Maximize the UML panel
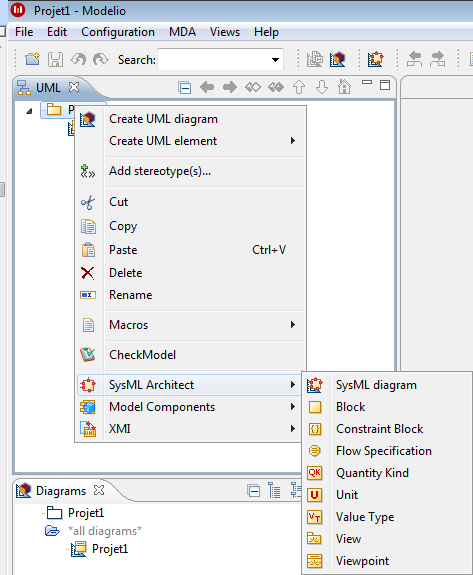Viewport: 473px width, 575px height. pyautogui.click(x=385, y=85)
